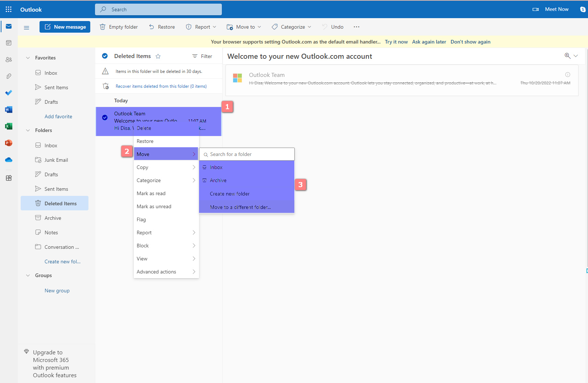Expand the reading pane zoom chevron
This screenshot has width=588, height=383.
[576, 56]
